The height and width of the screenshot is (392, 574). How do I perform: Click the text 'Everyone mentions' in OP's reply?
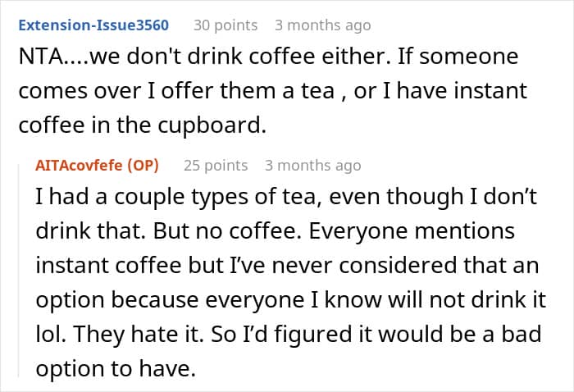pos(412,231)
